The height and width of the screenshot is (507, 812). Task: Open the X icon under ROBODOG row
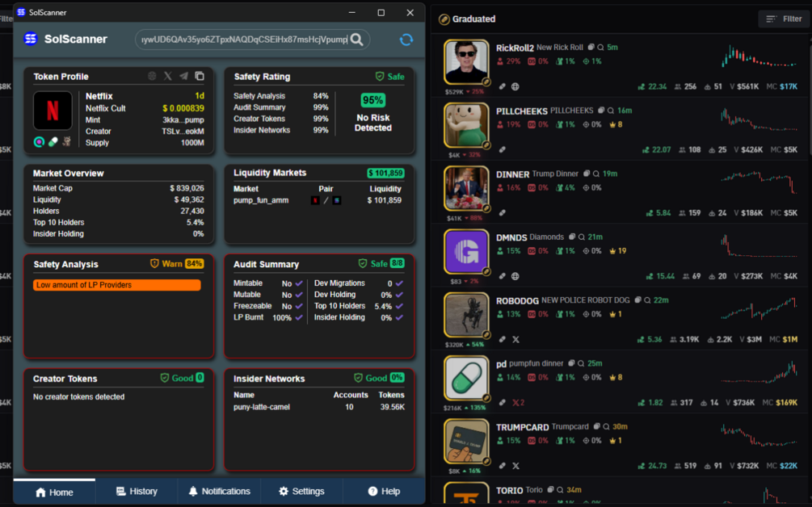[x=515, y=339]
